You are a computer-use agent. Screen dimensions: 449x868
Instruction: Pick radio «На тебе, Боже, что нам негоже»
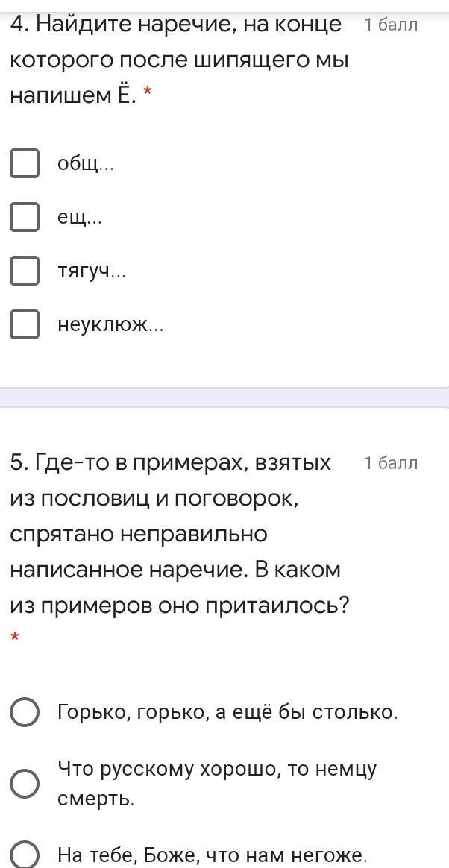point(25,855)
